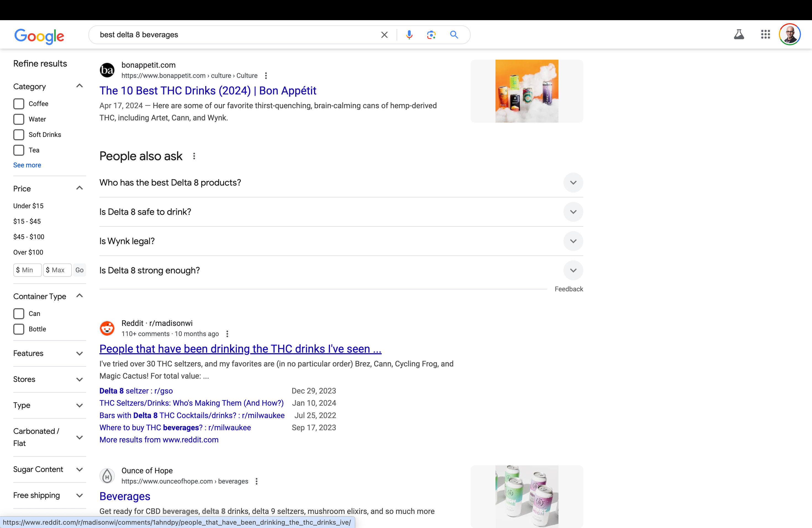The width and height of the screenshot is (812, 528).
Task: Click the blue search magnifier icon
Action: click(454, 35)
